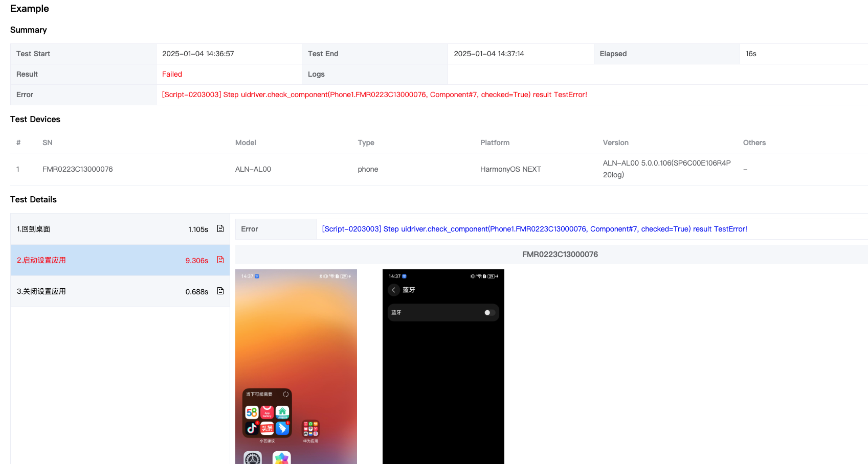Click the TikTok icon on the home screen
This screenshot has height=464, width=868.
(x=252, y=428)
